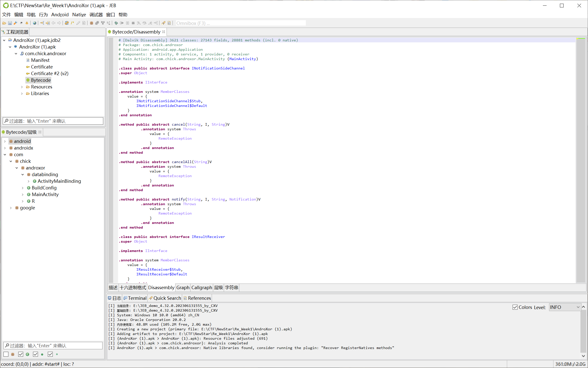Click the debugger stop square icon

(133, 23)
